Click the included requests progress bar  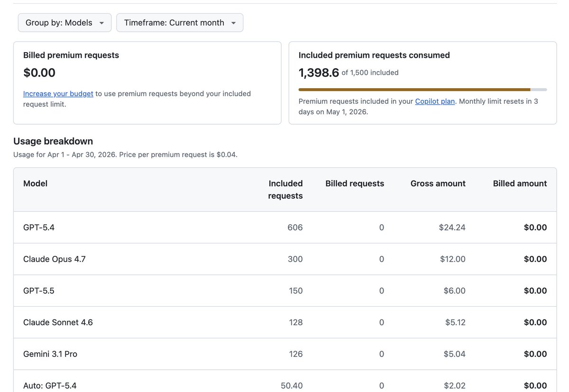(422, 89)
